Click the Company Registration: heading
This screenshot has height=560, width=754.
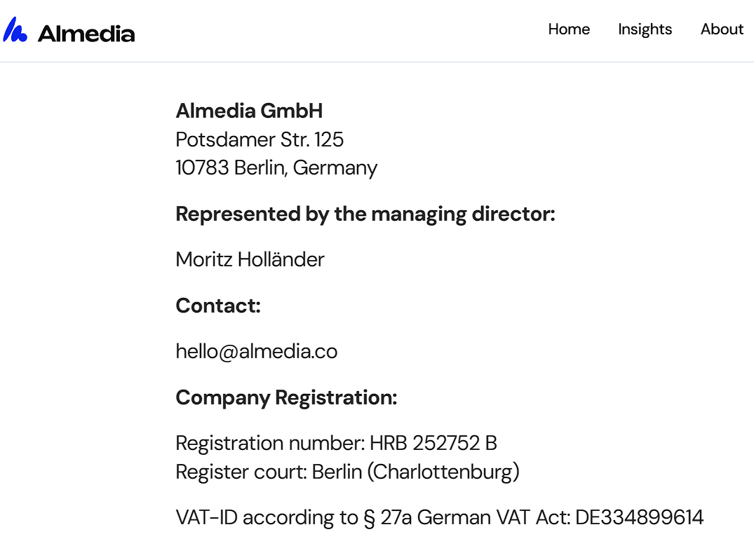tap(287, 398)
